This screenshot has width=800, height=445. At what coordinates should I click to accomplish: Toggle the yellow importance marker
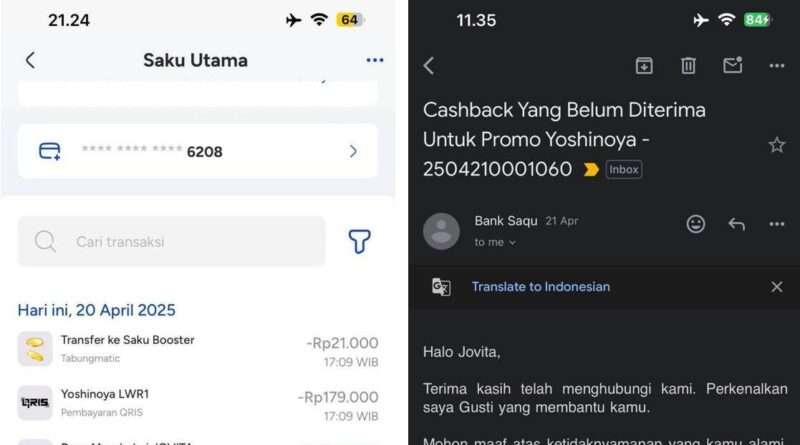click(x=591, y=169)
